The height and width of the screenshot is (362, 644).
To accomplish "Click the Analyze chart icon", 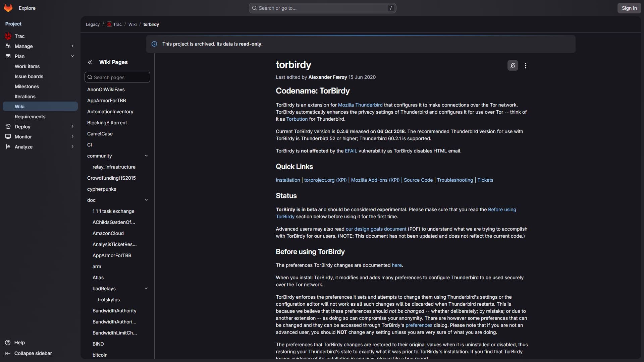I will tap(8, 147).
